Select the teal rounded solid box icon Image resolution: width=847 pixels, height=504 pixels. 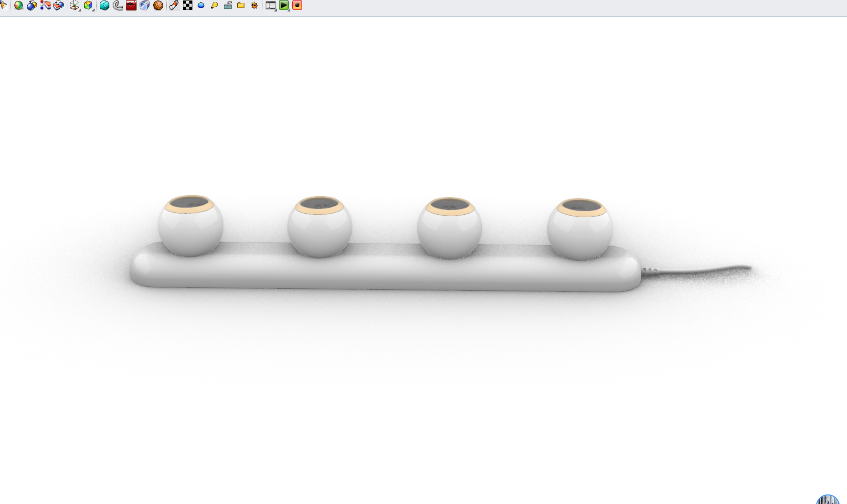pos(104,6)
